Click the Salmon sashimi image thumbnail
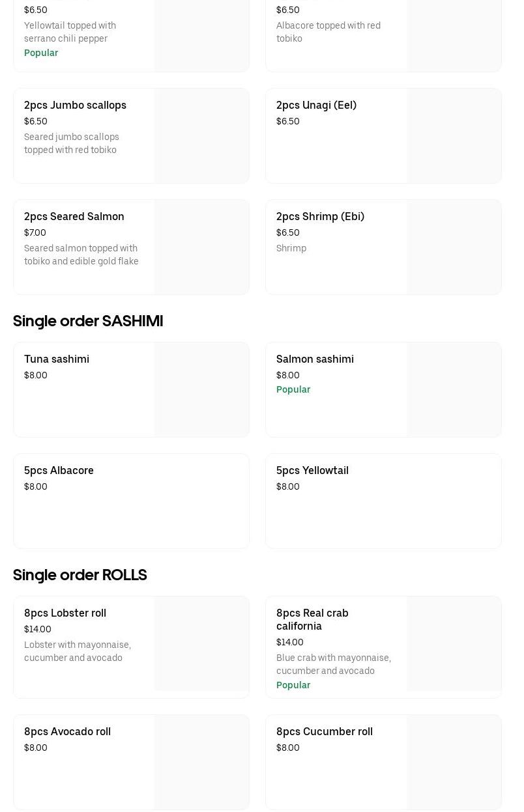Viewport: 524px width, 812px height. point(454,389)
